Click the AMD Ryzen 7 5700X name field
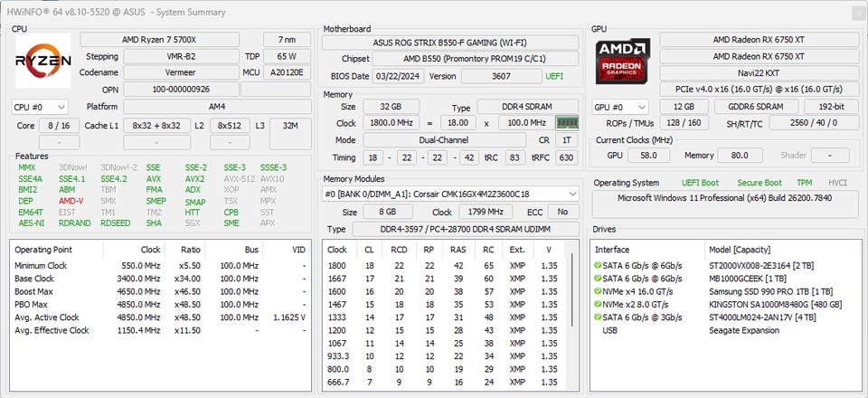The image size is (868, 398). [159, 39]
